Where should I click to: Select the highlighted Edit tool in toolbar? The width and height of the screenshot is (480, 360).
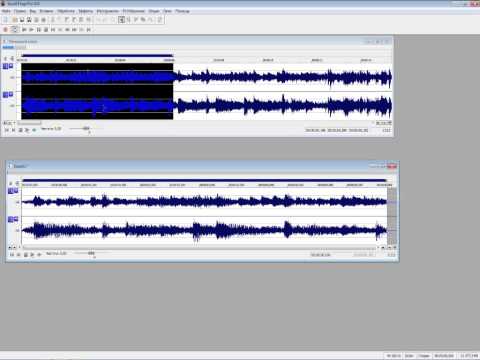click(122, 20)
